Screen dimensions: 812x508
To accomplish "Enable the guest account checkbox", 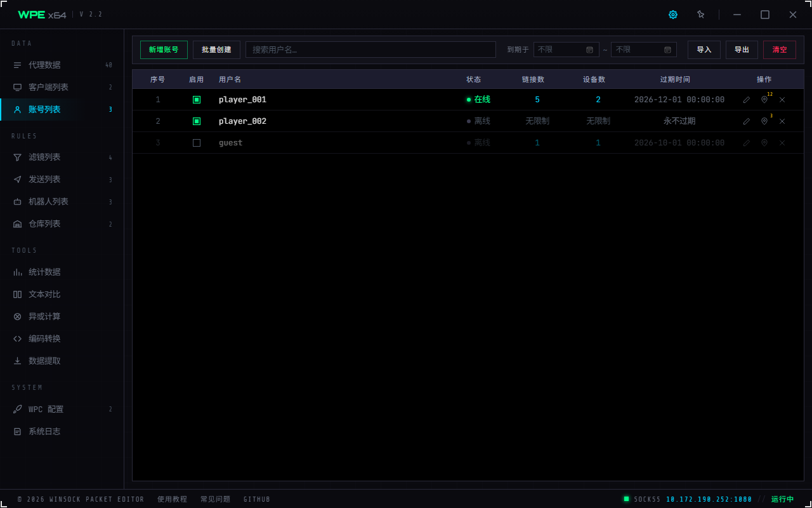I will pyautogui.click(x=197, y=143).
